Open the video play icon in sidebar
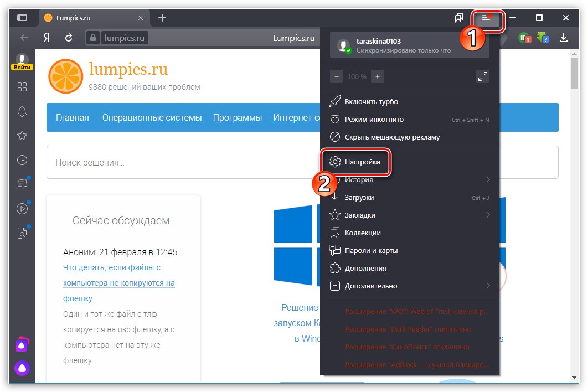Viewport: 588px width, 392px height. coord(22,209)
